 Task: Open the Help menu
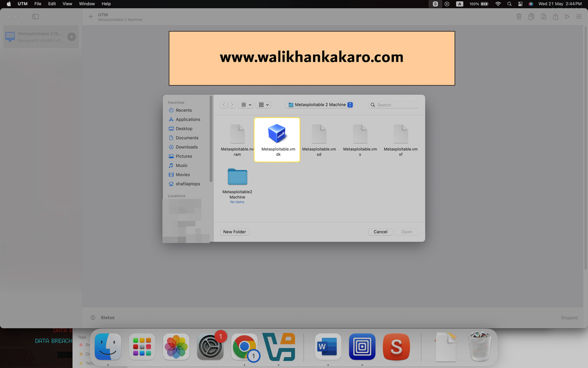point(106,4)
